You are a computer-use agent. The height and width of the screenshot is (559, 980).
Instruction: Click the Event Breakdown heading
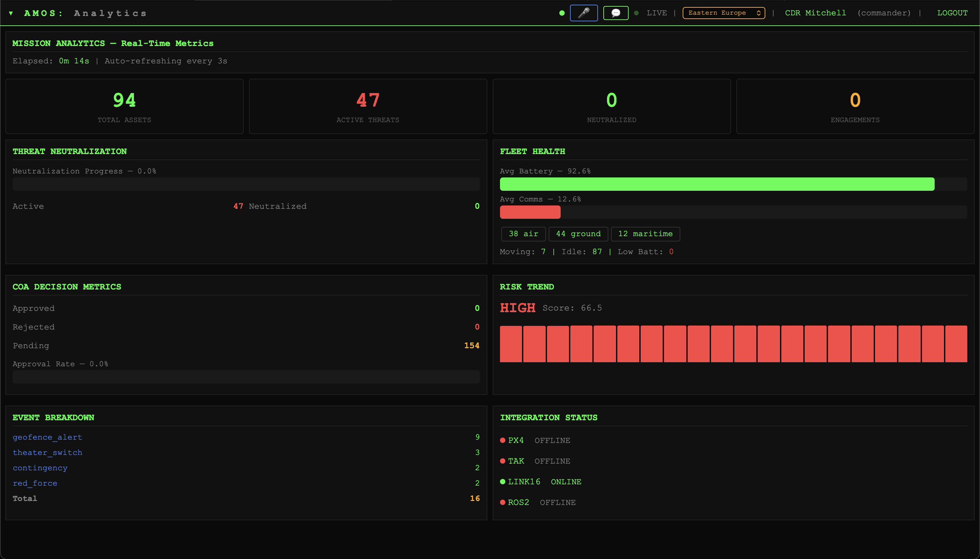[x=53, y=418]
